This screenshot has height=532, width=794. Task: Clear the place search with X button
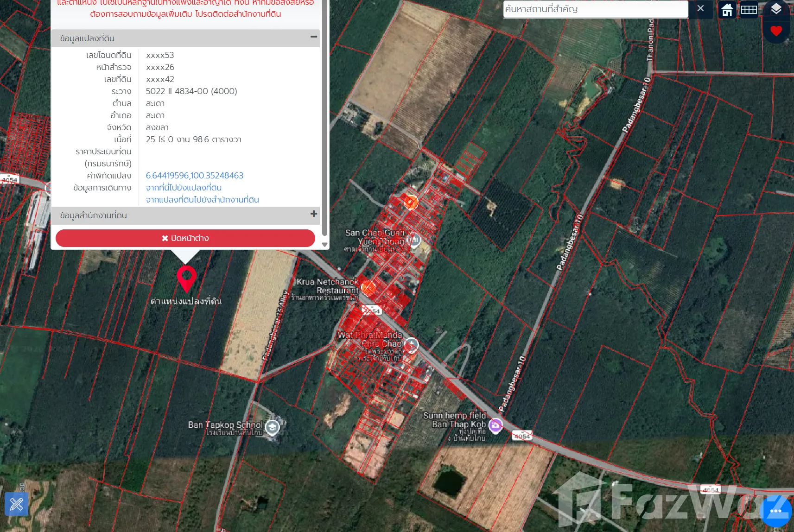coord(700,9)
